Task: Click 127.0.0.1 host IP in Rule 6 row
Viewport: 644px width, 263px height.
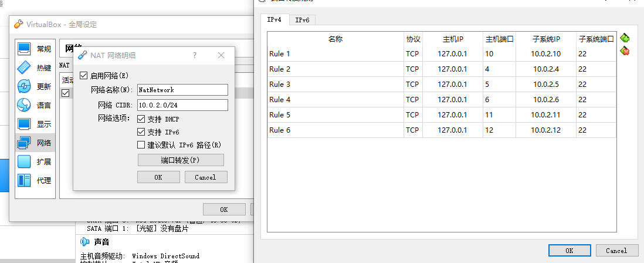Action: 453,130
